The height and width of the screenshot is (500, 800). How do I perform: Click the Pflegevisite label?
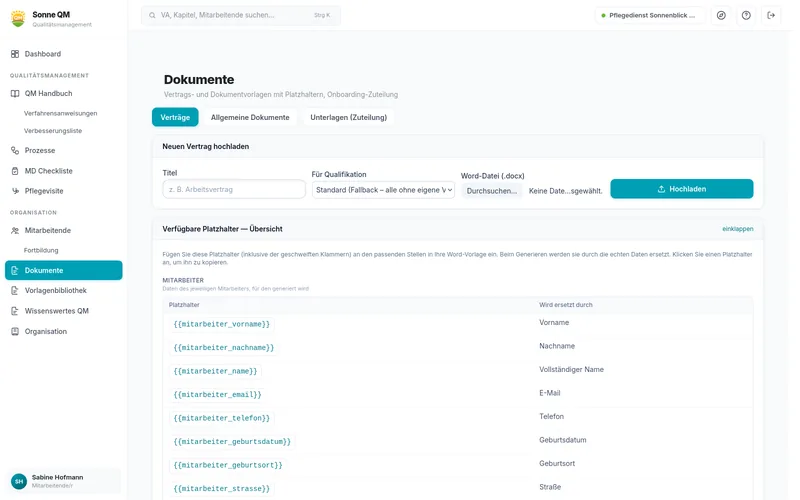tap(44, 191)
